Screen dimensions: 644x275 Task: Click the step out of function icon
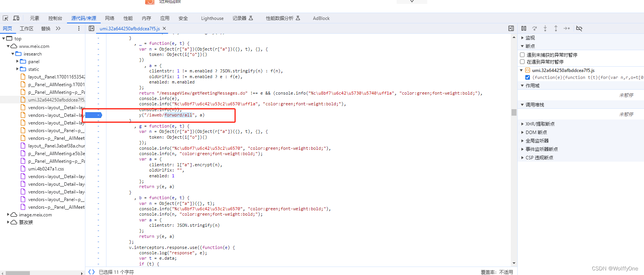(556, 28)
